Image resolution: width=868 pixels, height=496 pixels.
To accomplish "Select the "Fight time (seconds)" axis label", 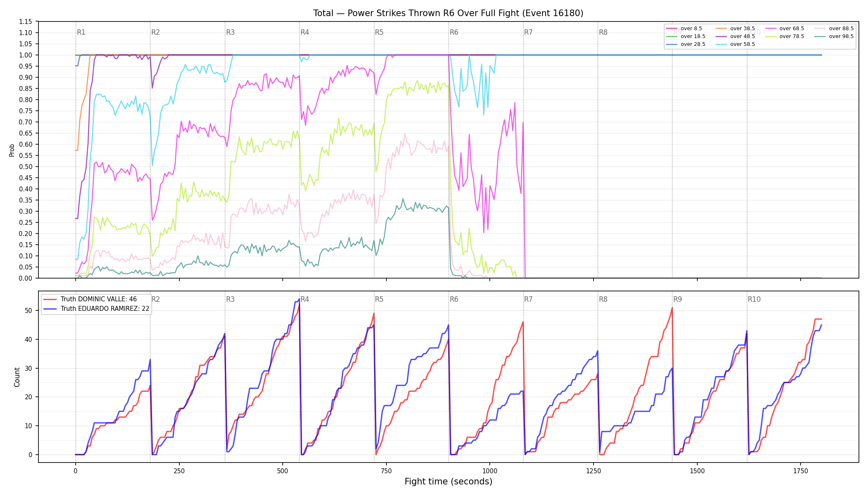I will (x=448, y=482).
